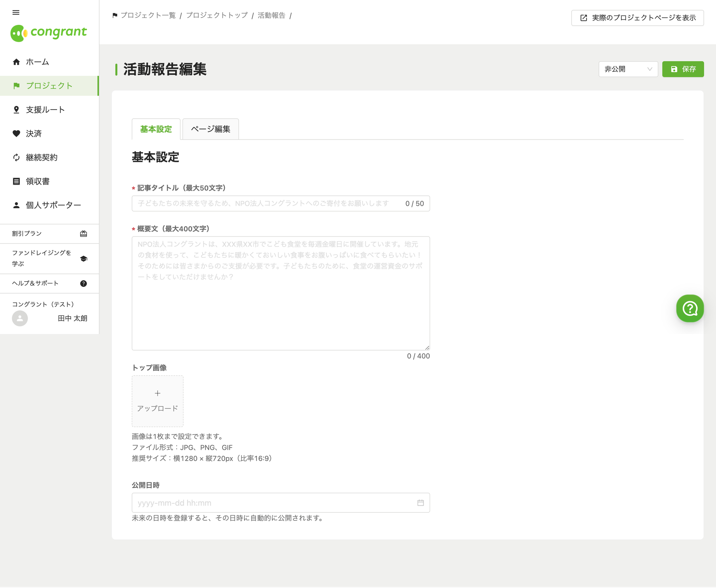Open the 継続契約 menu item
This screenshot has width=716, height=588.
(49, 157)
